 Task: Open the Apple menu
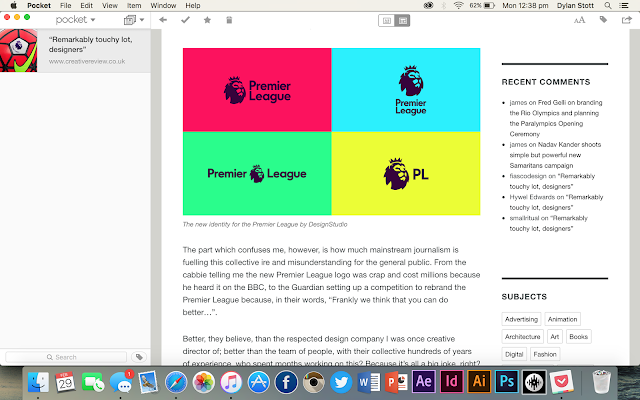tap(13, 5)
